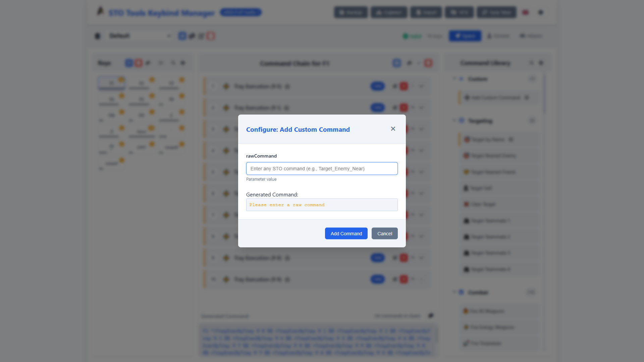Select Fire All Weapons in the Command Library

pyautogui.click(x=486, y=311)
